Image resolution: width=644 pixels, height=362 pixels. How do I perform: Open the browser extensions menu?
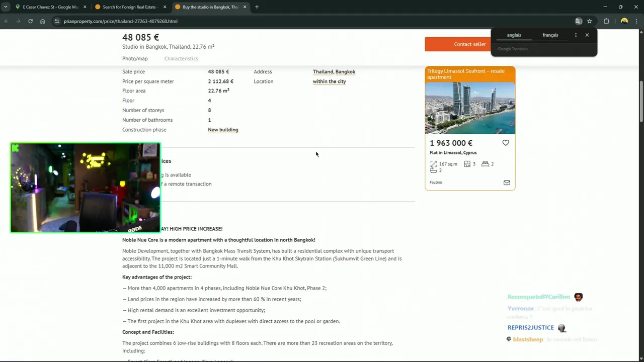606,21
